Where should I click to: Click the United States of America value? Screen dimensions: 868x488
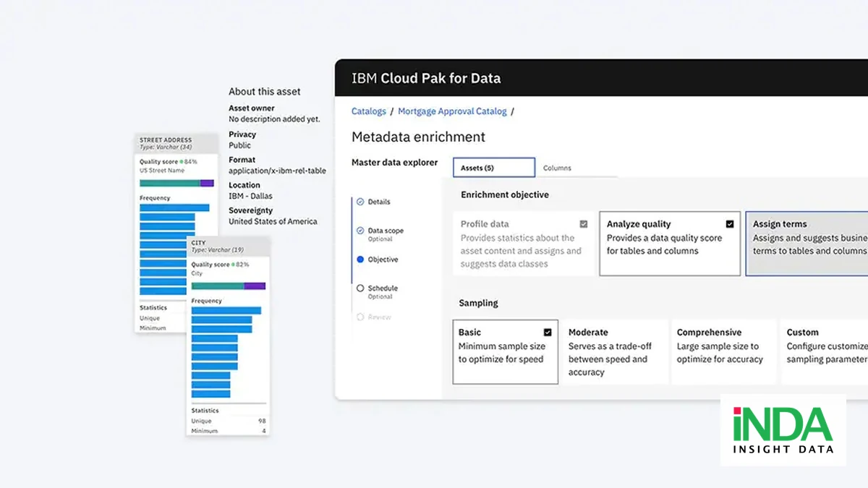point(273,221)
